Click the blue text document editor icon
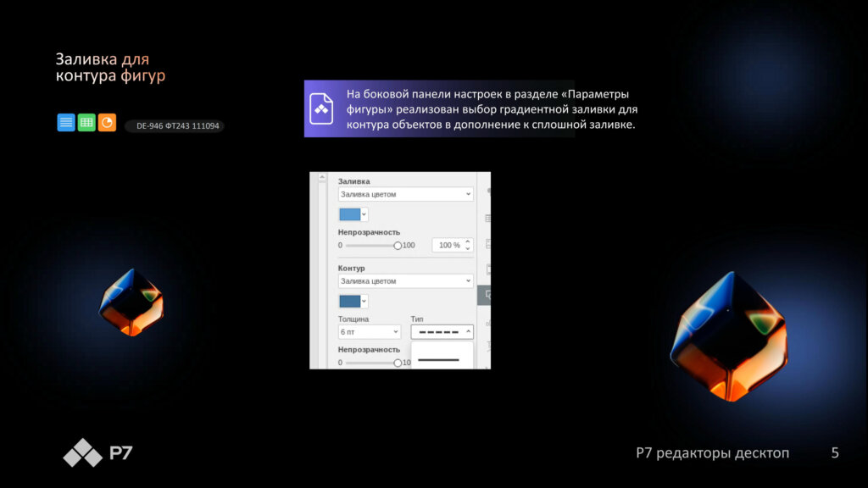 pos(66,123)
